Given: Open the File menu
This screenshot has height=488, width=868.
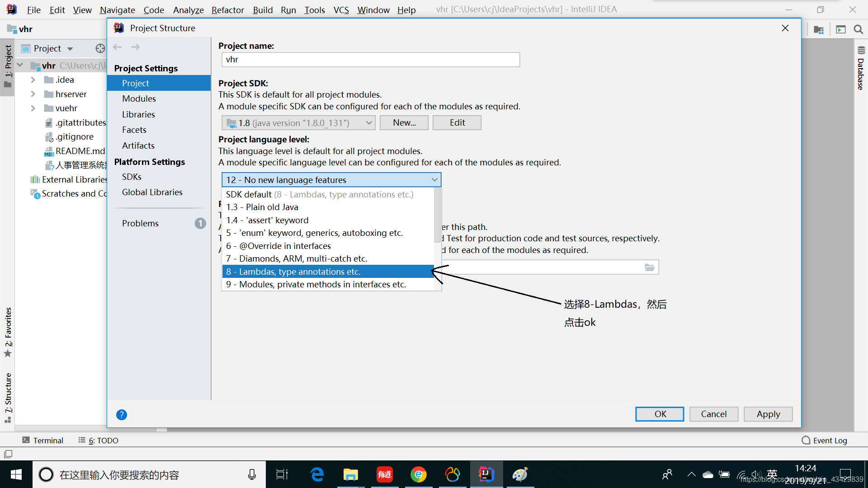Looking at the screenshot, I should (x=33, y=10).
